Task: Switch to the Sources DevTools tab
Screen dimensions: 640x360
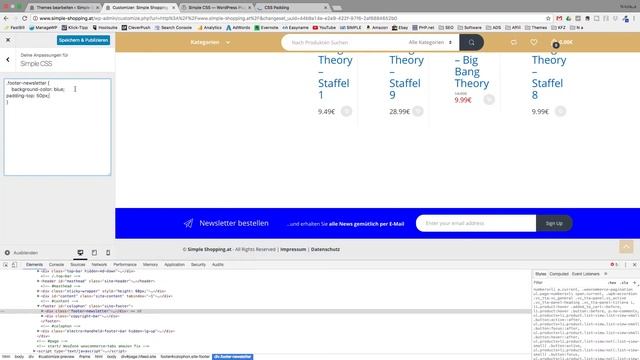Action: tap(78, 265)
